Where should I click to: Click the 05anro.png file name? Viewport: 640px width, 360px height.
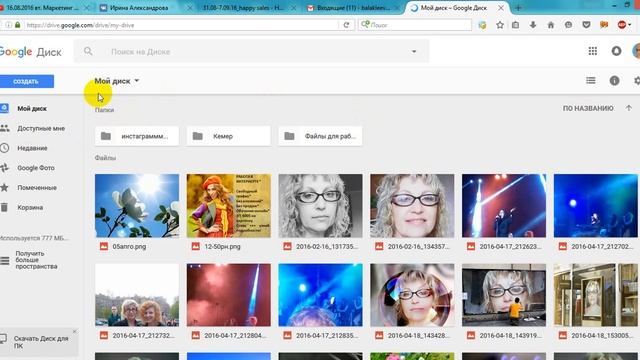pyautogui.click(x=129, y=247)
